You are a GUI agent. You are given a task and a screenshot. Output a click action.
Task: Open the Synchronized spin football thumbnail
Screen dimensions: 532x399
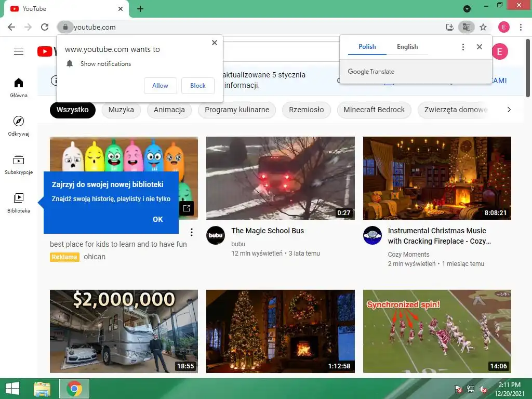coord(437,331)
